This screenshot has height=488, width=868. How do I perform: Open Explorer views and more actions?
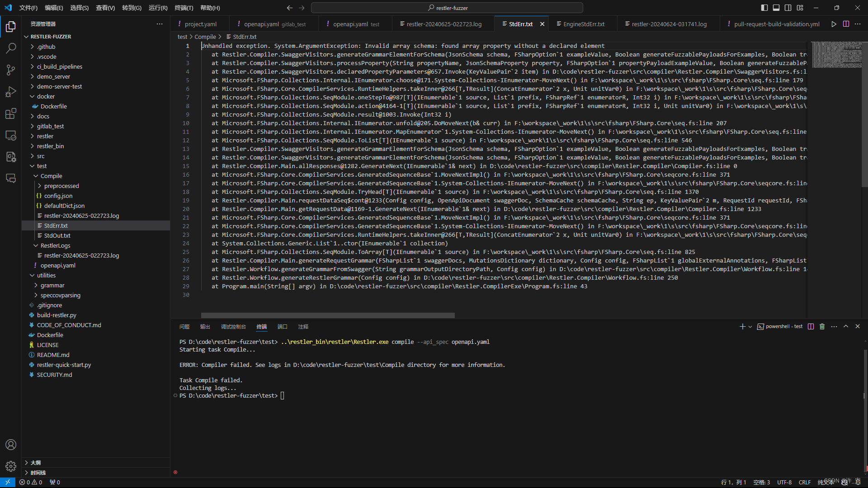tap(160, 24)
